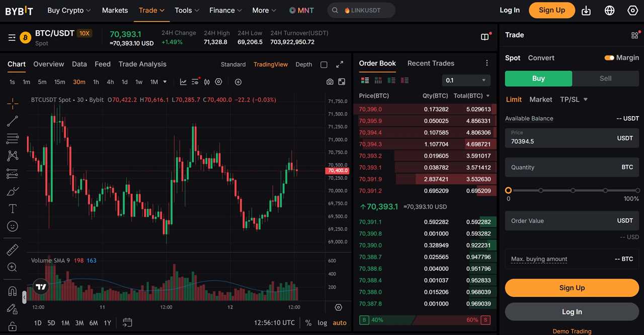Select the brush drawing tool

(12, 191)
